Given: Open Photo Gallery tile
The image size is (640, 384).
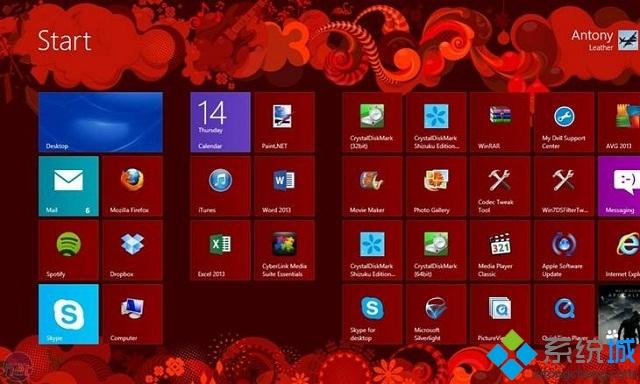Looking at the screenshot, I should coord(436,186).
